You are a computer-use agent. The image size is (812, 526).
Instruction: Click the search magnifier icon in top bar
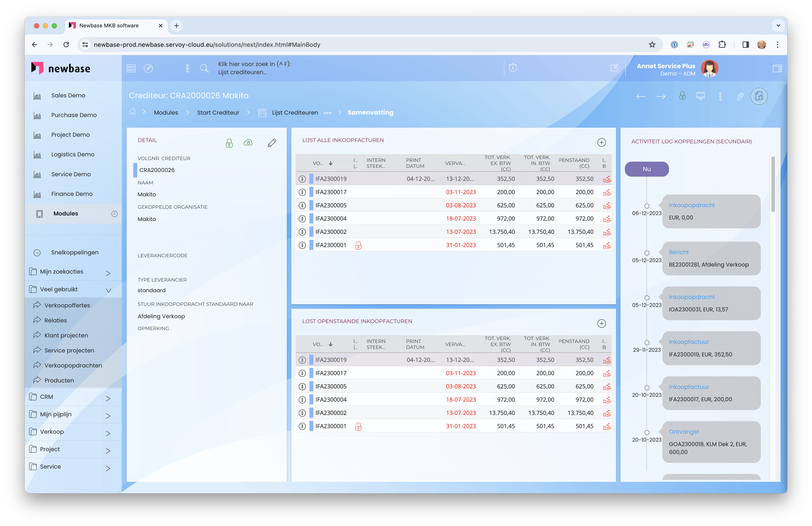tap(204, 68)
